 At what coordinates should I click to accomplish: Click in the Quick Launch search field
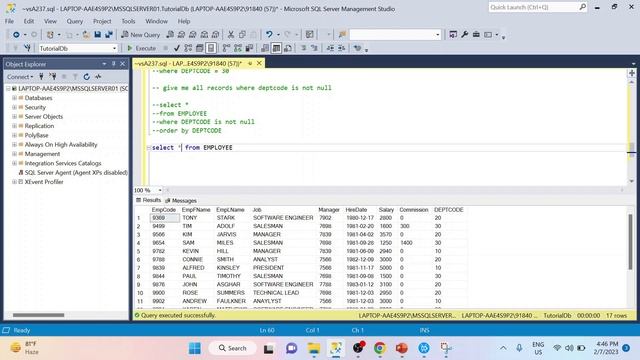[x=534, y=7]
